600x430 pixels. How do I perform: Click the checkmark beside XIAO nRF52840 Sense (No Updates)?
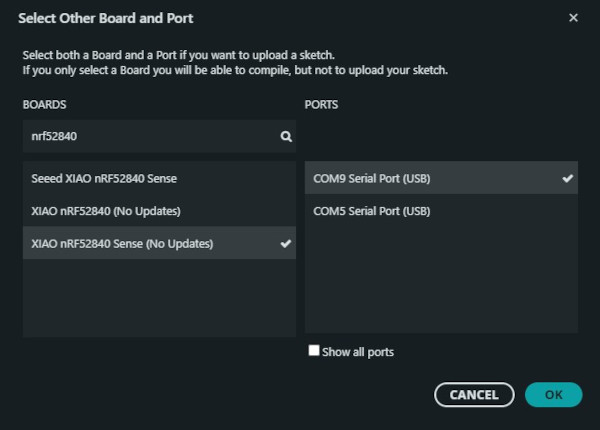pos(286,243)
